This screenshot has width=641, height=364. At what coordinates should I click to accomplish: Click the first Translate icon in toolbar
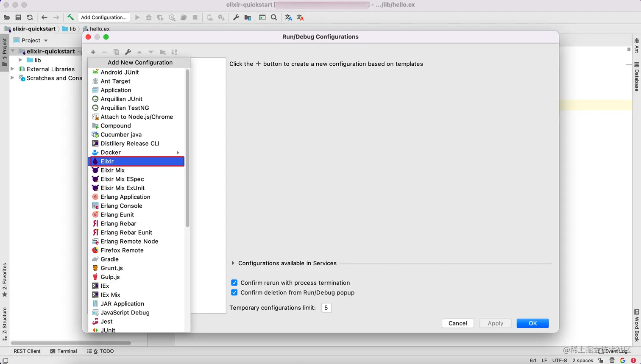(288, 17)
